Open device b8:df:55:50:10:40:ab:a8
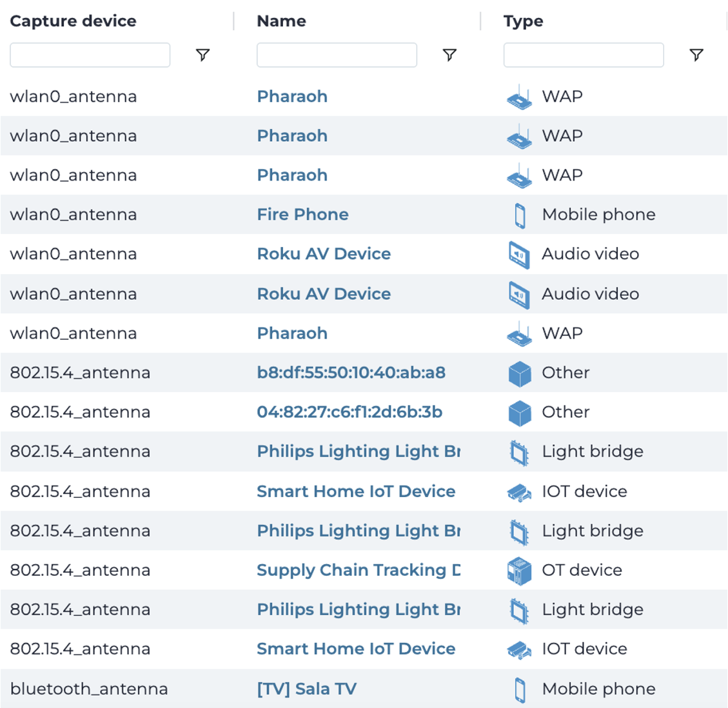 [351, 373]
